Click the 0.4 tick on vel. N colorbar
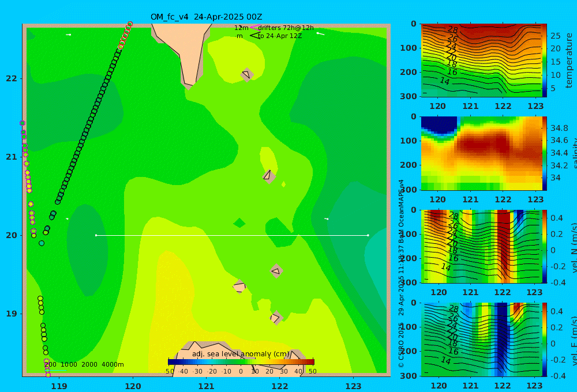The height and width of the screenshot is (392, 577). click(557, 218)
